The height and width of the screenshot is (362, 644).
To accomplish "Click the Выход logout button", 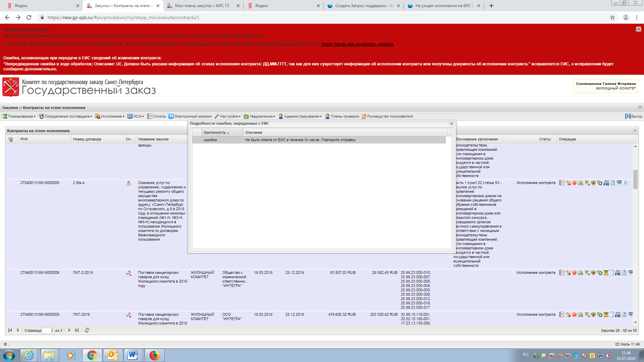I will pyautogui.click(x=634, y=117).
